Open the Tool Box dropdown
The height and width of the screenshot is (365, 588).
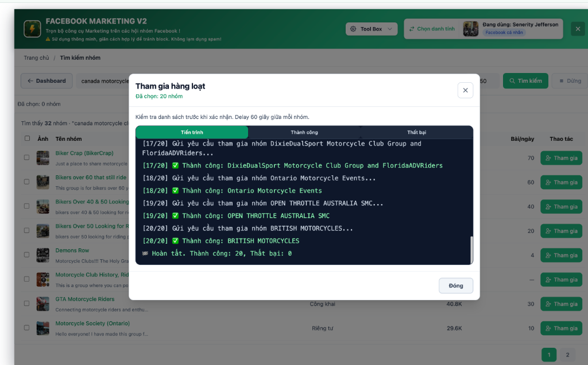(372, 29)
